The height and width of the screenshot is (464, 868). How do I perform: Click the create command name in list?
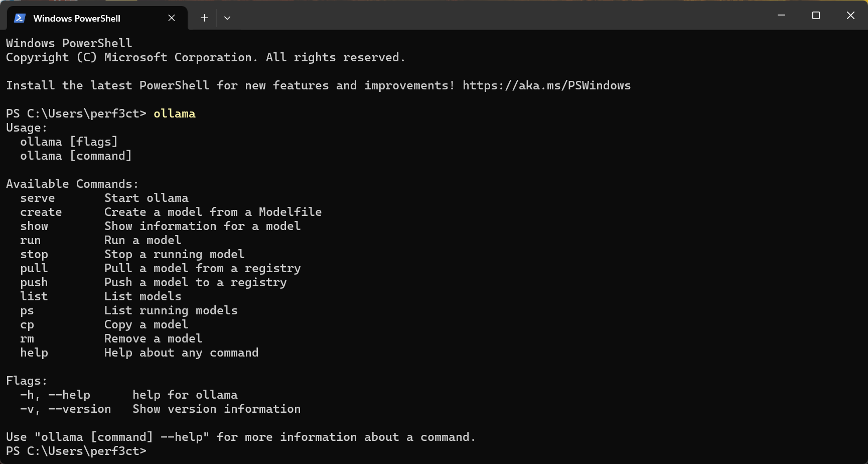[41, 212]
